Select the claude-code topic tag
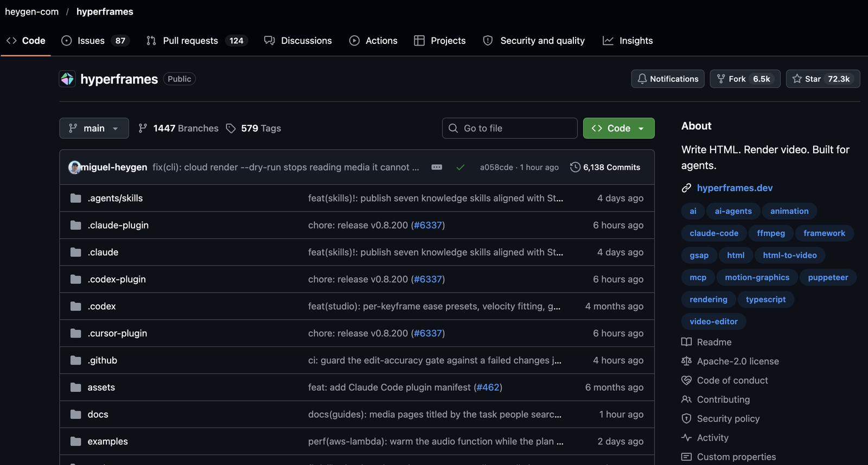The image size is (868, 465). point(714,233)
